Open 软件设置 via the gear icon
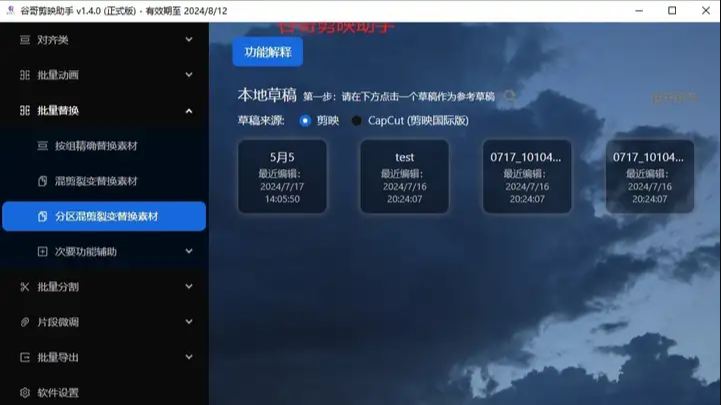 pos(25,392)
